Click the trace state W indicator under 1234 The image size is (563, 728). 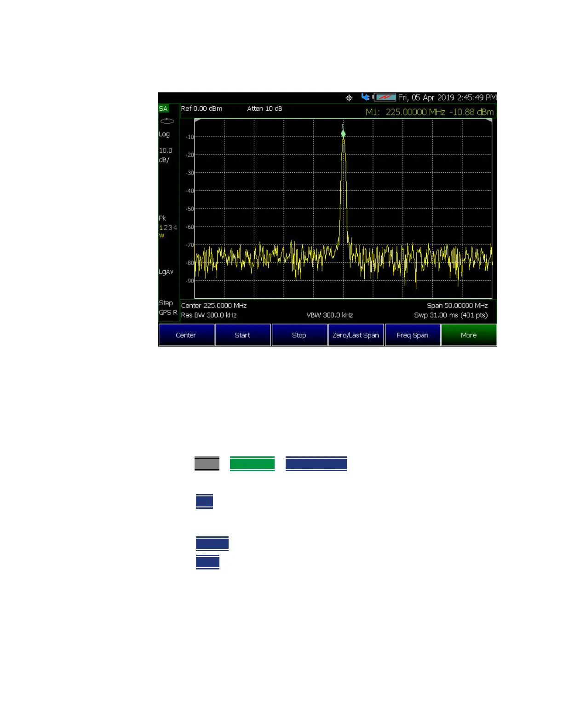tap(161, 235)
